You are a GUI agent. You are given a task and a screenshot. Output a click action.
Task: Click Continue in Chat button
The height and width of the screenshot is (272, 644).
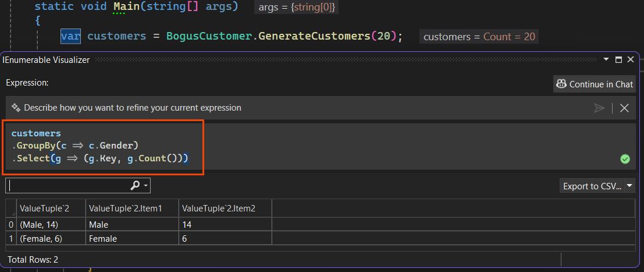point(595,84)
